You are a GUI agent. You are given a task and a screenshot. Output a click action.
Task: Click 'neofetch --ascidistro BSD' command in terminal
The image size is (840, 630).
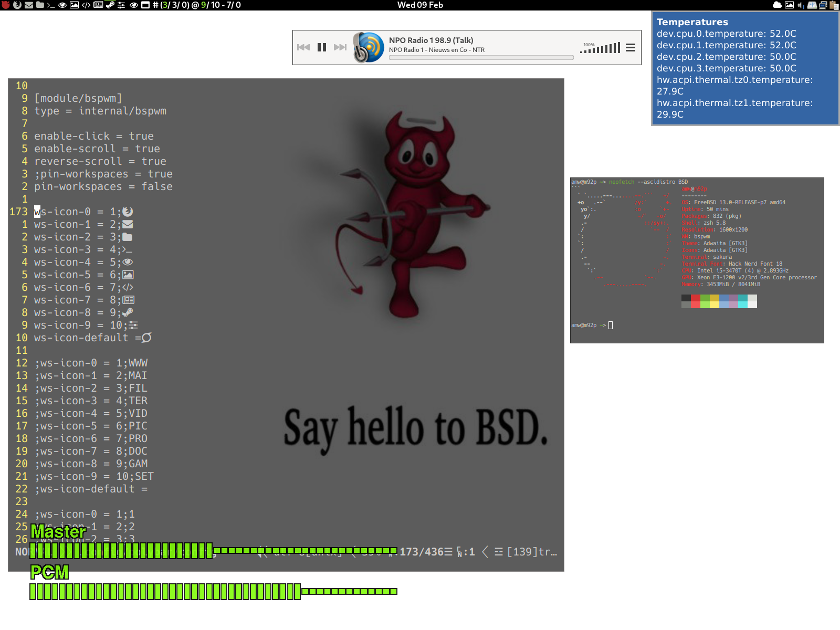[x=648, y=182]
